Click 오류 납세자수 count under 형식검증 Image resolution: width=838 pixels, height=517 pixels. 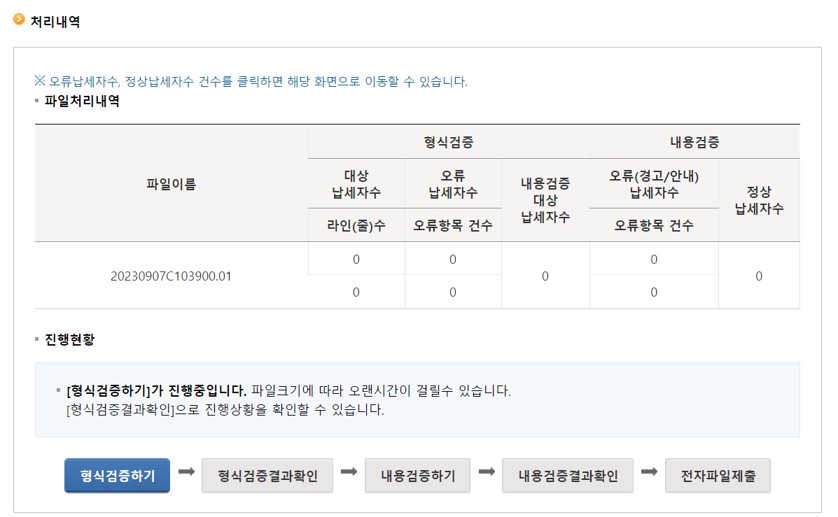pos(453,259)
